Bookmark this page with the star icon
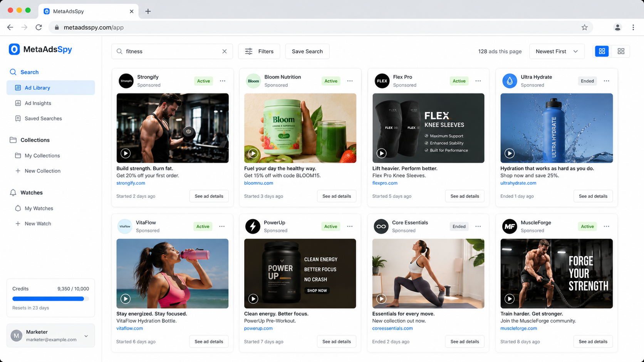Viewport: 644px width, 362px height. click(x=585, y=27)
